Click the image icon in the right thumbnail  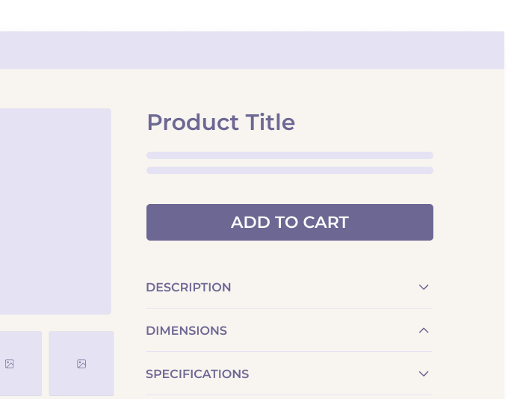click(81, 364)
